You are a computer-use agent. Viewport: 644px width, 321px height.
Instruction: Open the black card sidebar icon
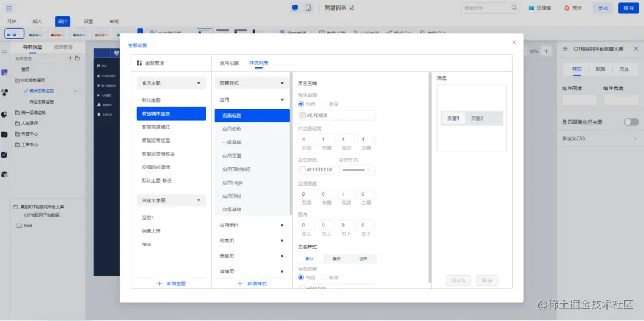(5, 134)
